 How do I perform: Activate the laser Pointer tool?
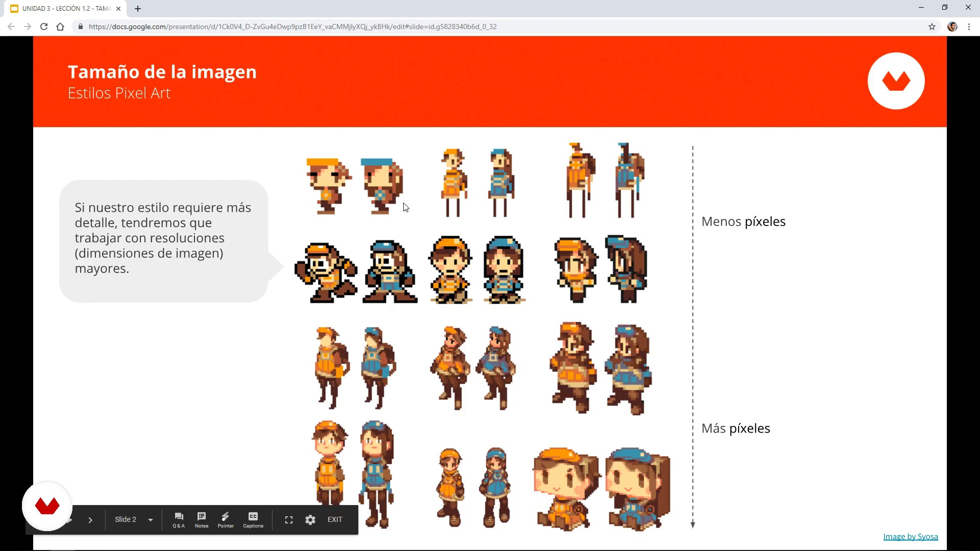[226, 520]
